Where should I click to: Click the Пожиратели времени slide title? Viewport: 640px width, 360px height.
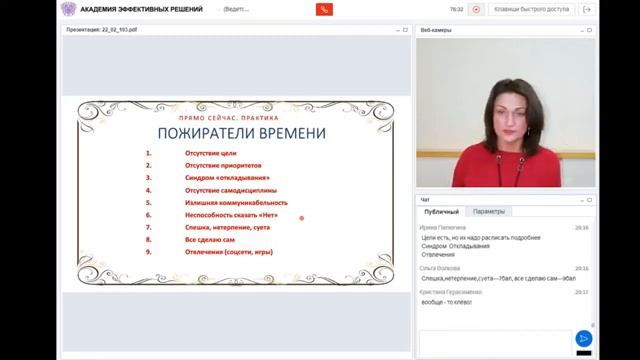[242, 133]
